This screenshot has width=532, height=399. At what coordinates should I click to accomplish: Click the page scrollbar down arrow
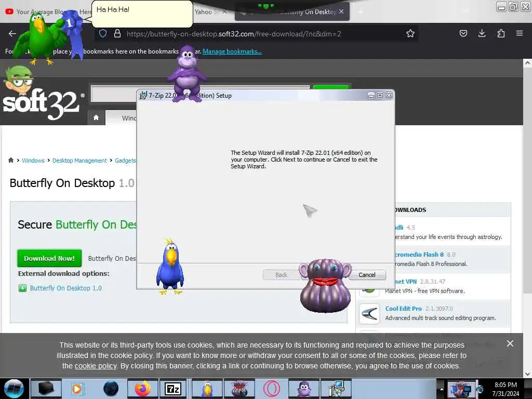pyautogui.click(x=527, y=374)
